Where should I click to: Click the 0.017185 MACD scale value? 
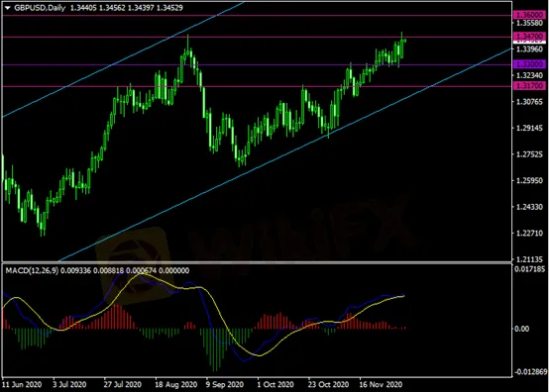pos(530,269)
